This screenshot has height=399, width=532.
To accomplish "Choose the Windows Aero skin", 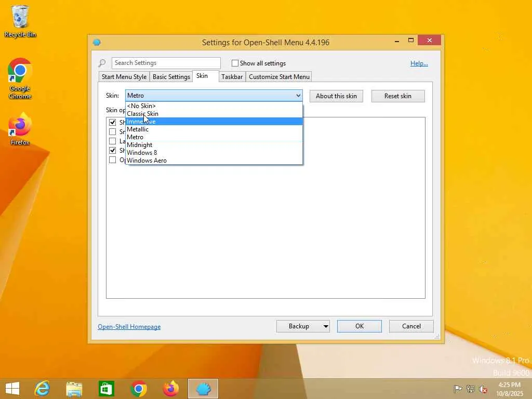I will point(214,161).
